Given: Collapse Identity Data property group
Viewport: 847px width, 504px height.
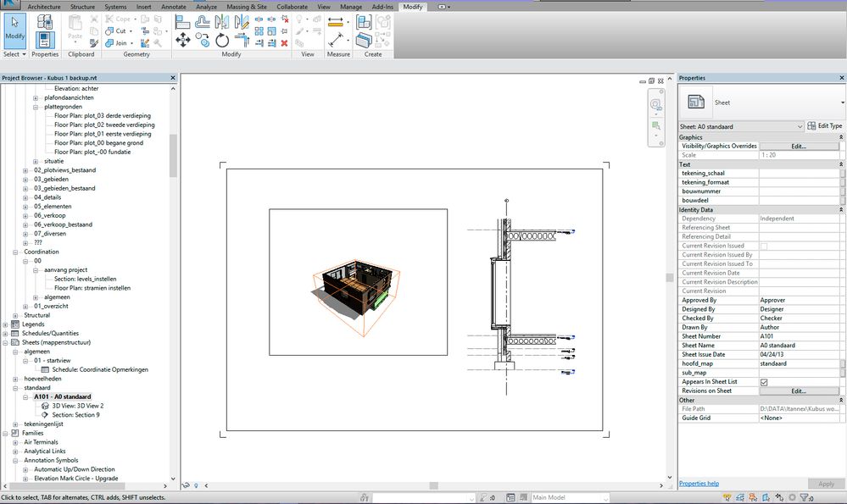Looking at the screenshot, I should point(840,209).
